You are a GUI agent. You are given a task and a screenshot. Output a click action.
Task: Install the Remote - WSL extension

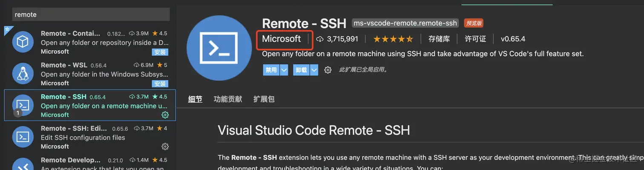[160, 84]
